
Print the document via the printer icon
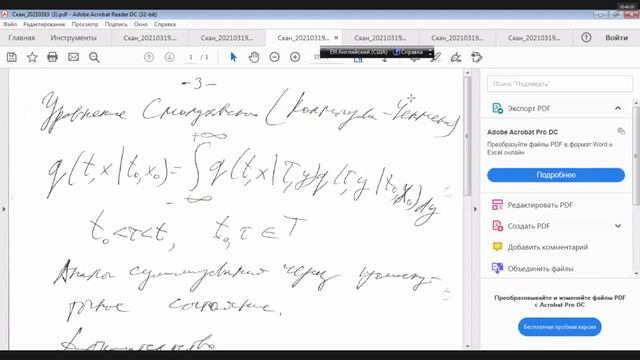click(x=53, y=57)
